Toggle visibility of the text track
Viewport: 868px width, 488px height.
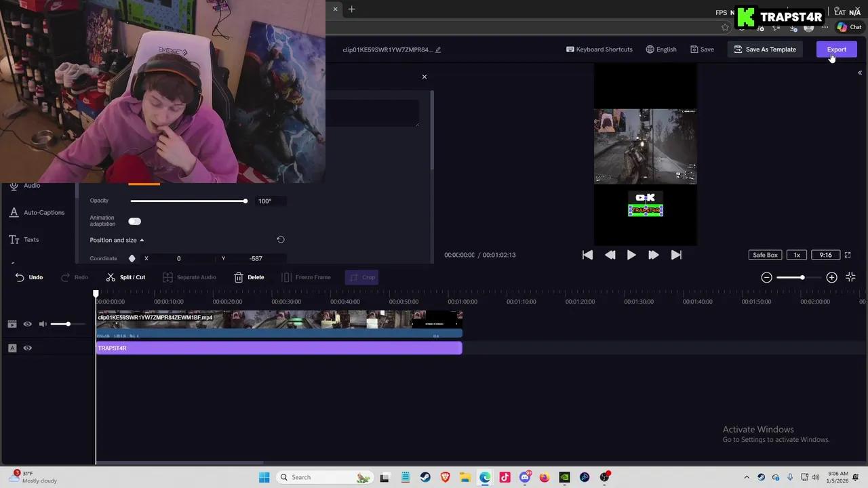(x=28, y=348)
